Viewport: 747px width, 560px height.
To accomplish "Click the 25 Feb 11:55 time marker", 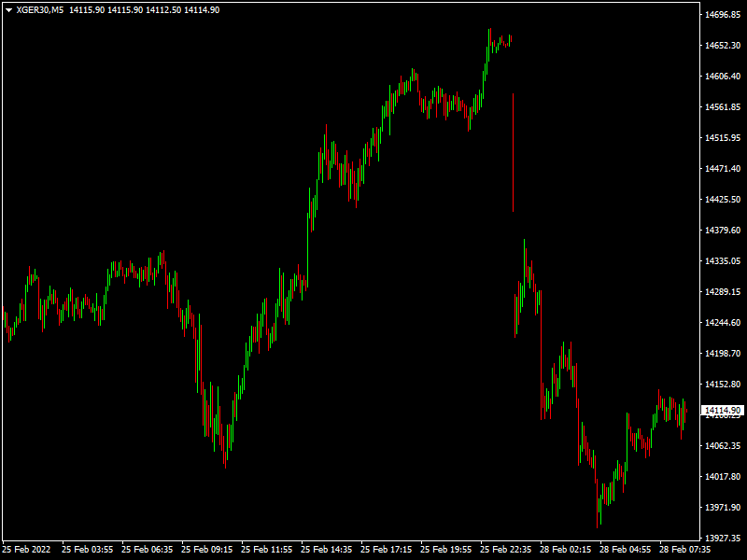I will point(264,549).
